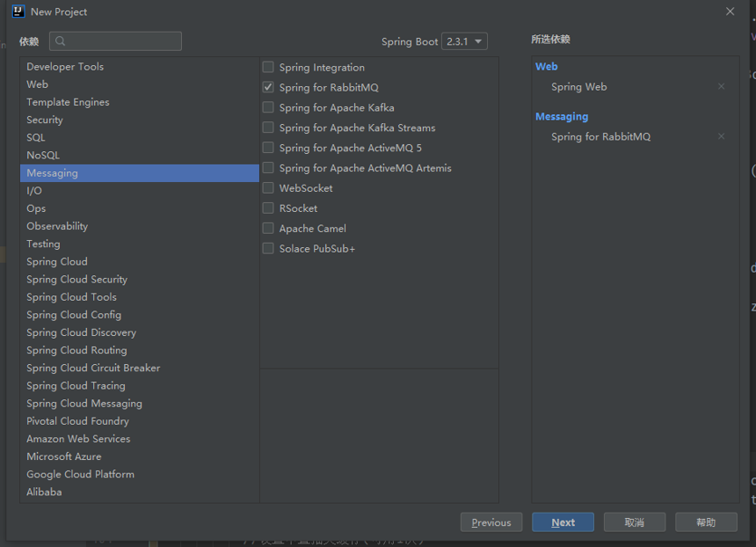Click the search magnifier icon
This screenshot has width=756, height=547.
(x=61, y=41)
